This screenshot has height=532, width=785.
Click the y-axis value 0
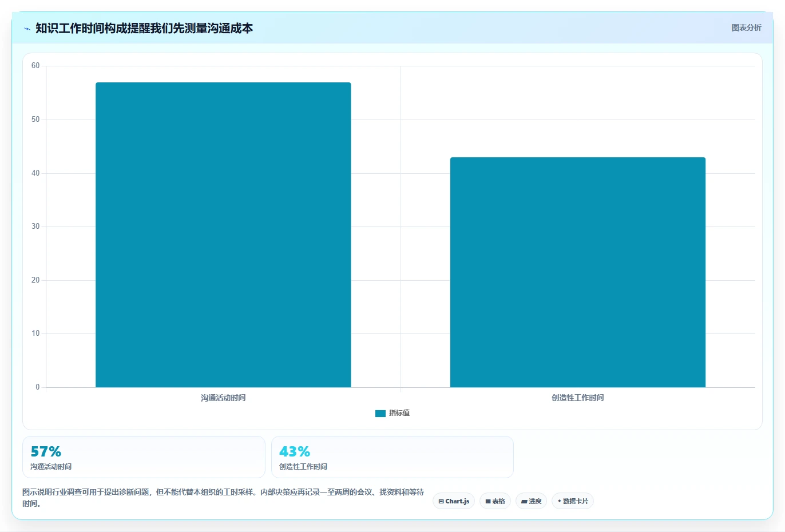coord(38,387)
